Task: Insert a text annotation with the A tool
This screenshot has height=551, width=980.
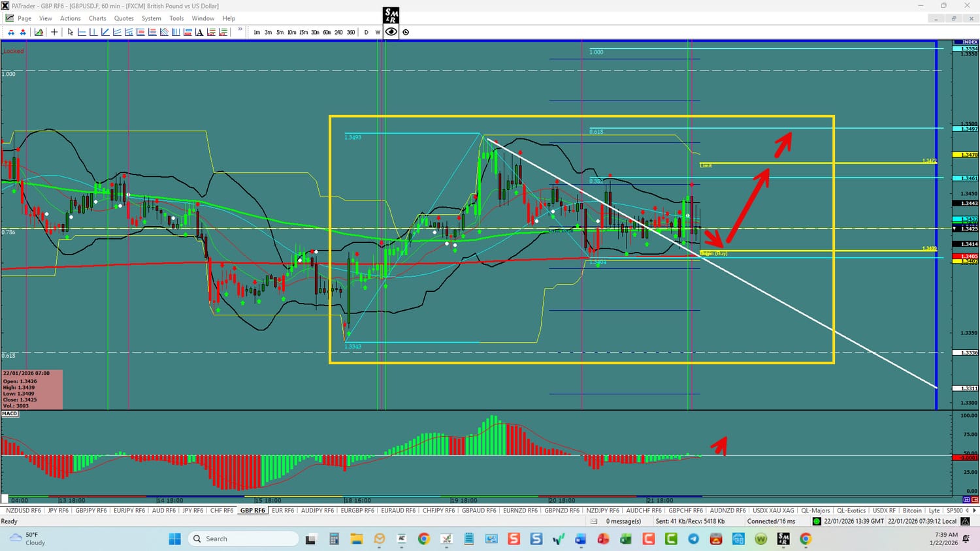Action: click(199, 32)
